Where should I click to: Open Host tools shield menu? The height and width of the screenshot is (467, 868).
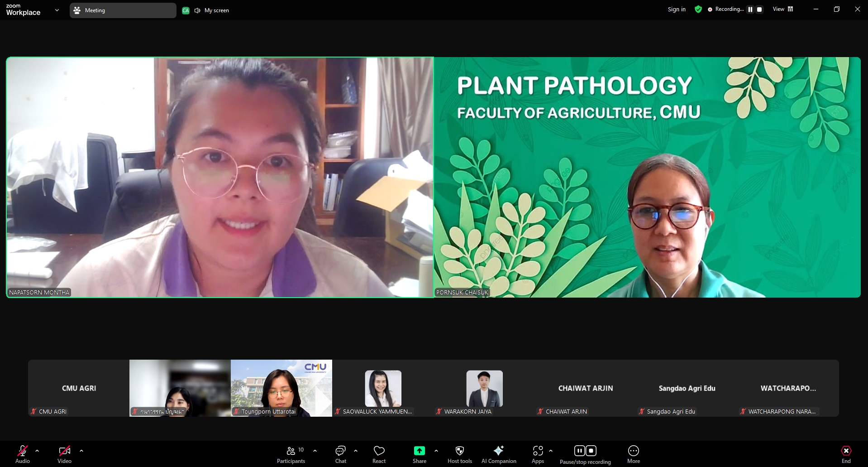460,454
